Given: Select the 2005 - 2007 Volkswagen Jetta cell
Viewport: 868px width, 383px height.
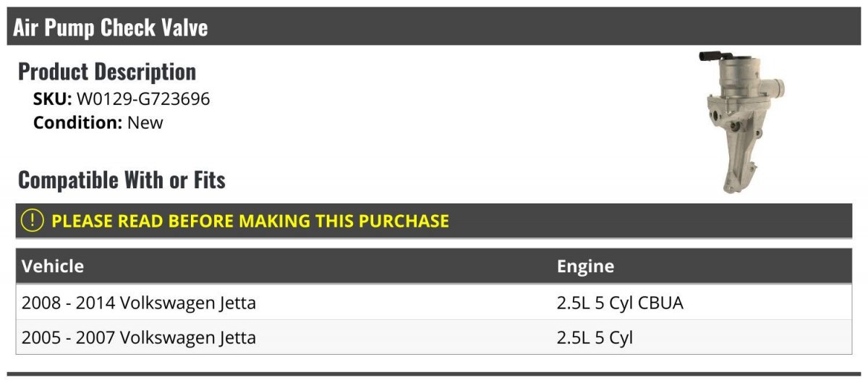Looking at the screenshot, I should (139, 337).
